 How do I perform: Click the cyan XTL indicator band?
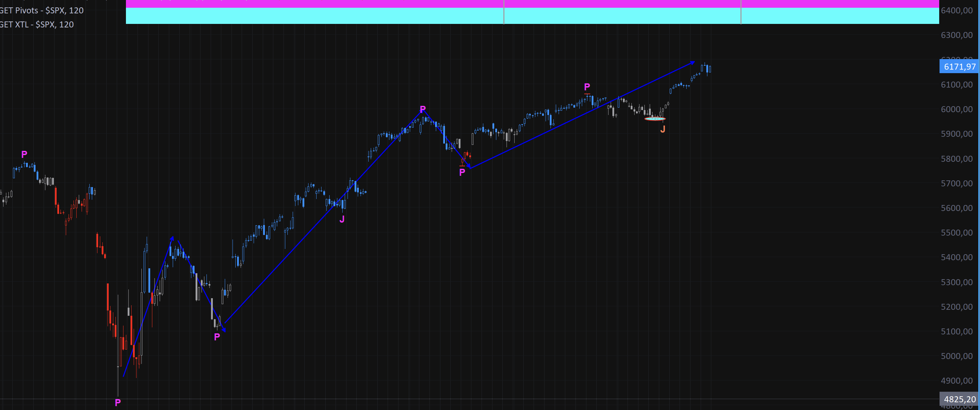pos(532,15)
